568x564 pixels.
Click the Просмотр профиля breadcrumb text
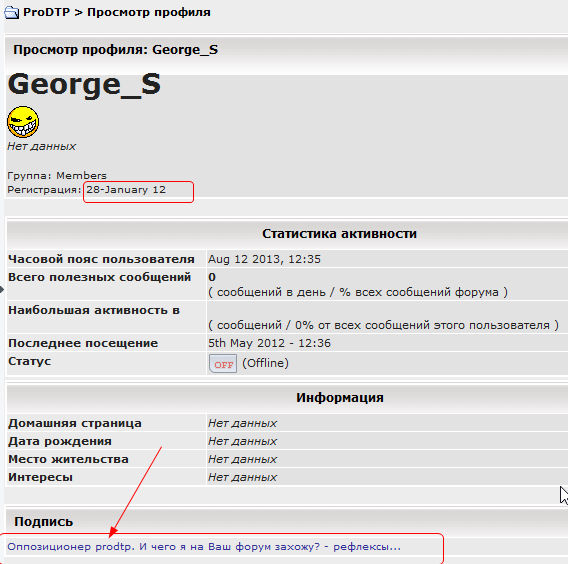(149, 12)
